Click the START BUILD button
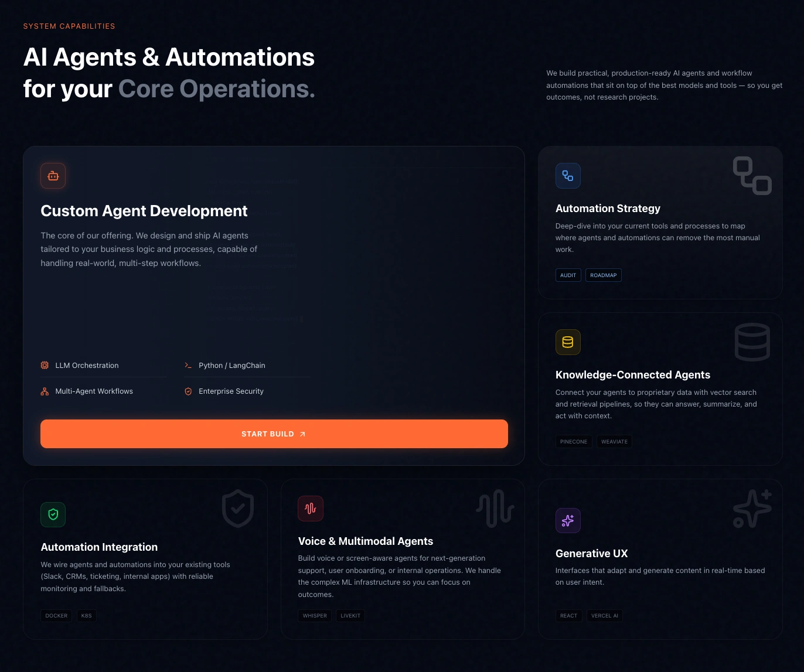Viewport: 804px width, 672px height. point(274,434)
